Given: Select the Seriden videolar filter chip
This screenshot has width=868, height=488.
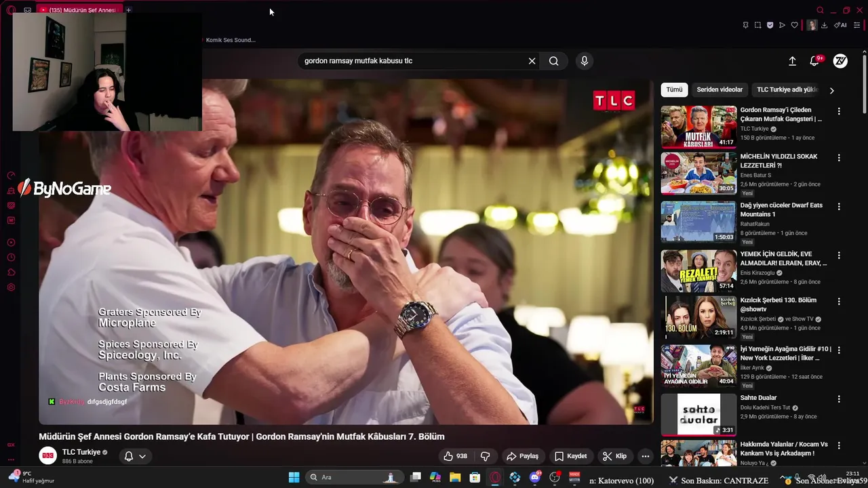Looking at the screenshot, I should (x=719, y=89).
